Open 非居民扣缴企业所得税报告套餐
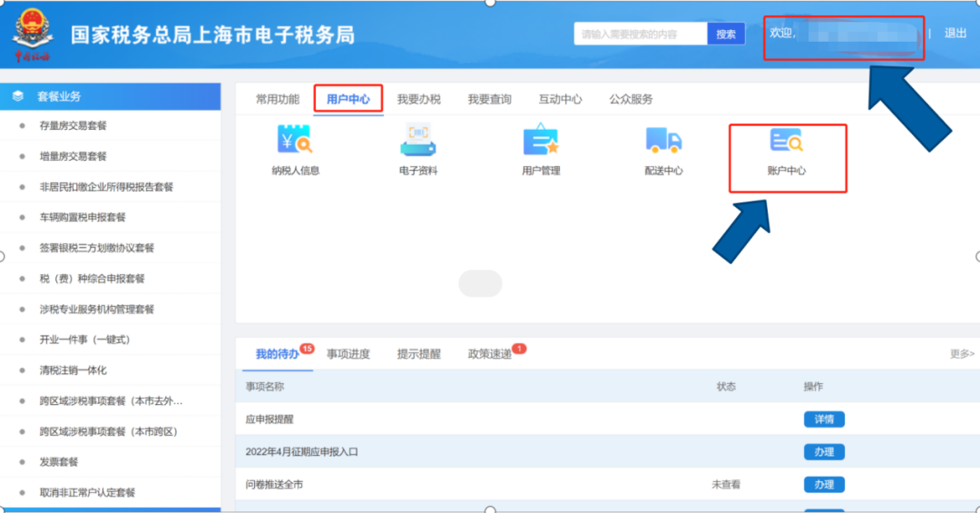The width and height of the screenshot is (980, 513). [x=106, y=187]
